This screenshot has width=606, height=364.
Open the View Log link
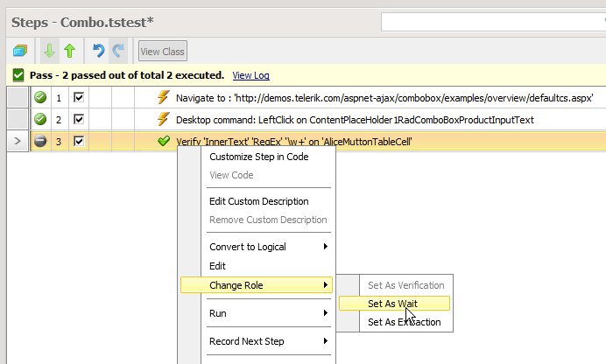click(x=250, y=76)
